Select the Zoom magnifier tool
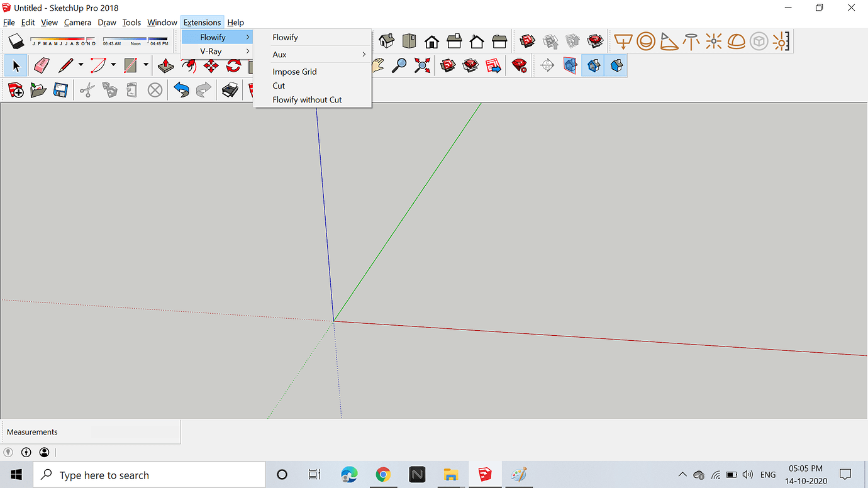868x488 pixels. pos(399,65)
